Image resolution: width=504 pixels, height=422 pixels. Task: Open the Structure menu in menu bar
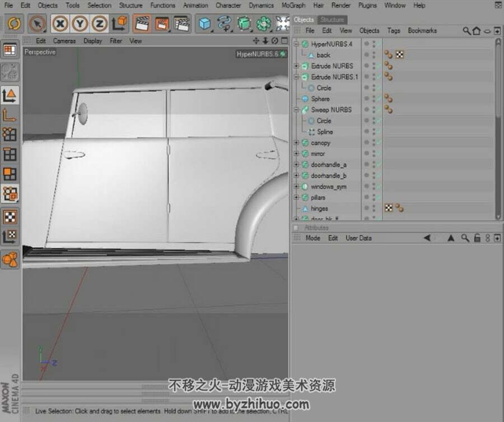pyautogui.click(x=130, y=6)
